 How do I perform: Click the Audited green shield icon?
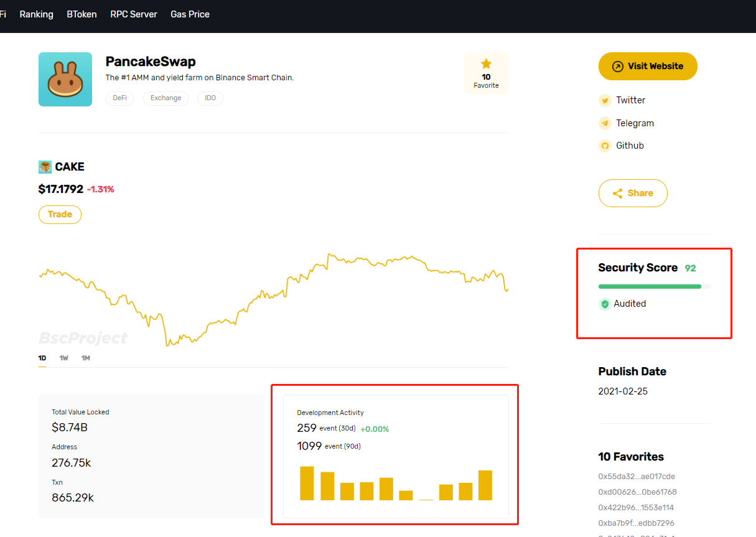click(605, 304)
